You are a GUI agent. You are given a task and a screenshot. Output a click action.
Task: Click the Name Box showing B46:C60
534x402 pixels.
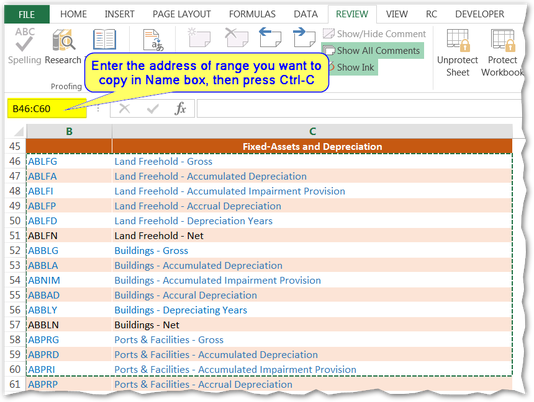click(47, 109)
